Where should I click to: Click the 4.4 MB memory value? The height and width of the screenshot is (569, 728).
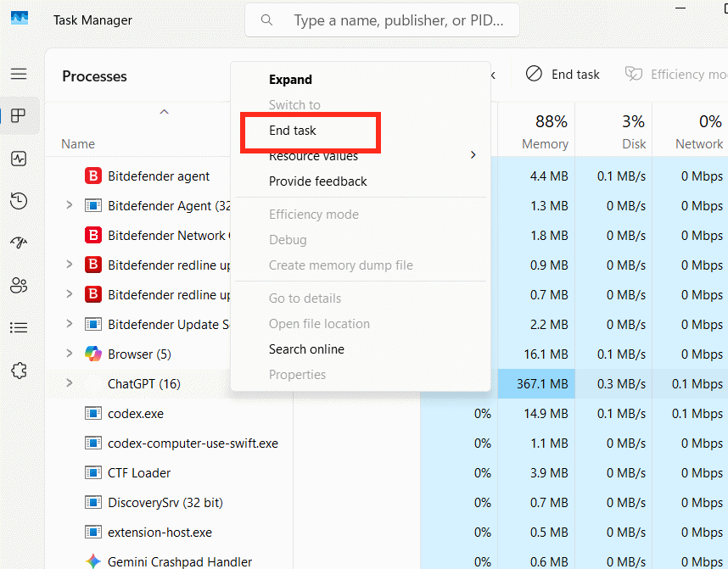click(x=549, y=176)
